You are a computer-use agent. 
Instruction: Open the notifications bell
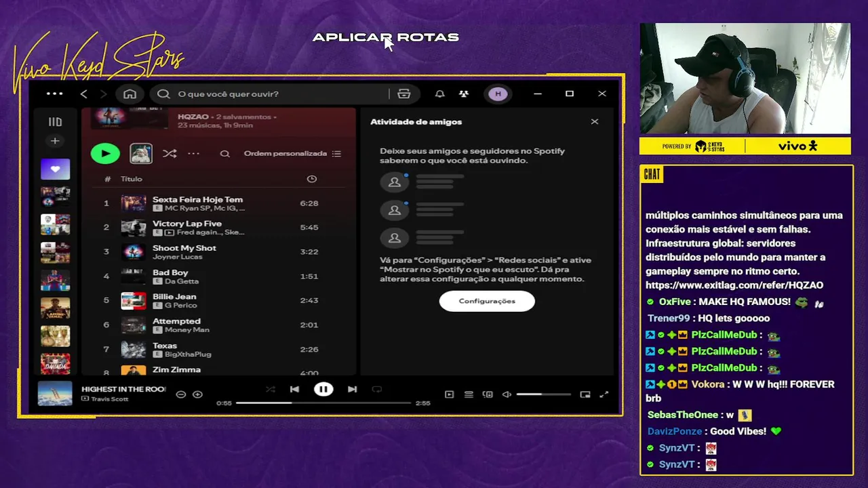point(439,94)
